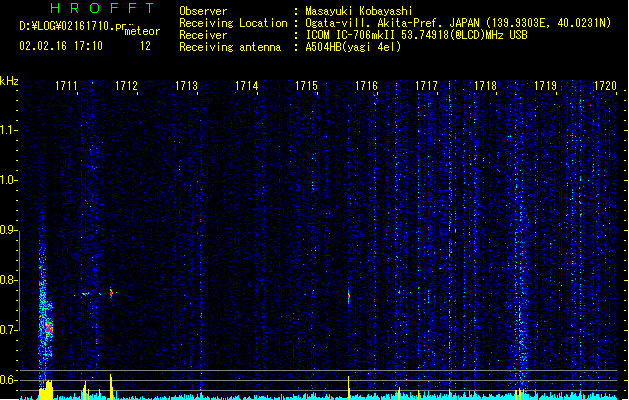Click the 0.7 kHz frequency axis label
This screenshot has height=400, width=629.
pos(8,330)
